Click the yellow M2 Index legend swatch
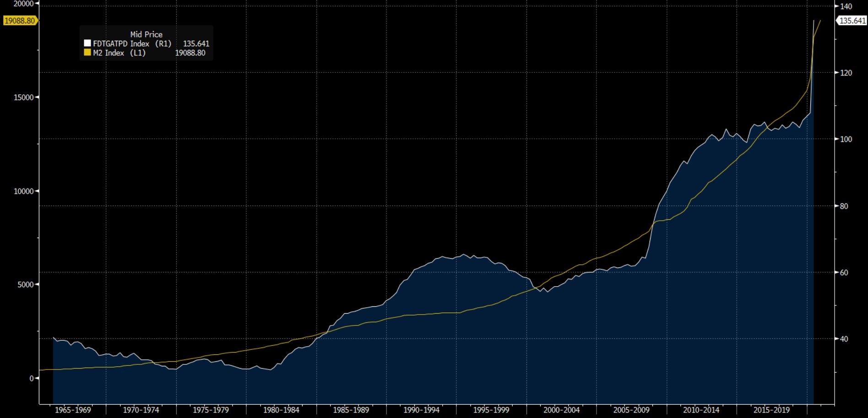 (x=87, y=53)
